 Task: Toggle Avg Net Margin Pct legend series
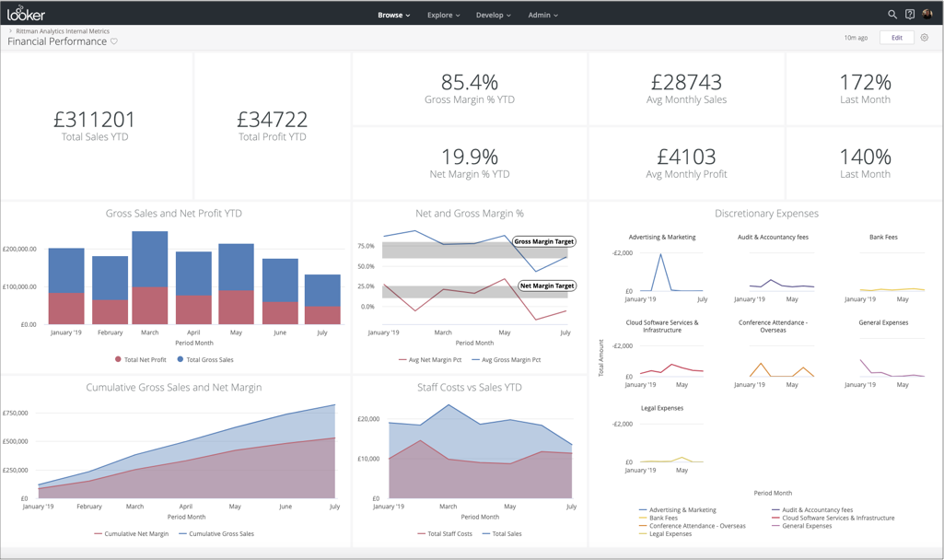432,359
